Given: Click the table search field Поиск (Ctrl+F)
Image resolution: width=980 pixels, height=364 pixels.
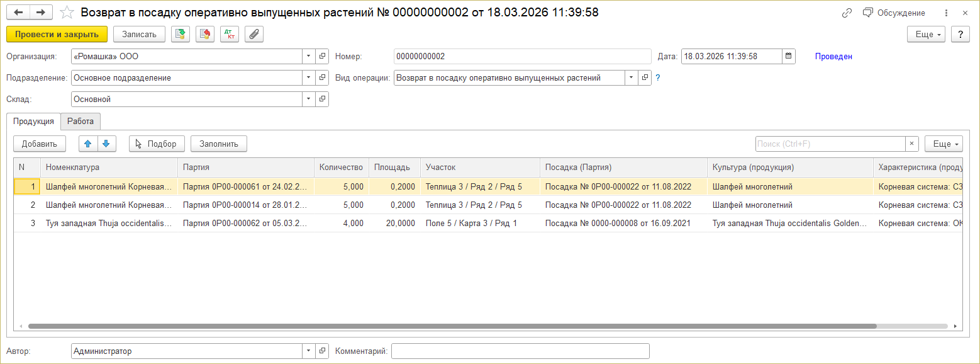Looking at the screenshot, I should pos(830,144).
